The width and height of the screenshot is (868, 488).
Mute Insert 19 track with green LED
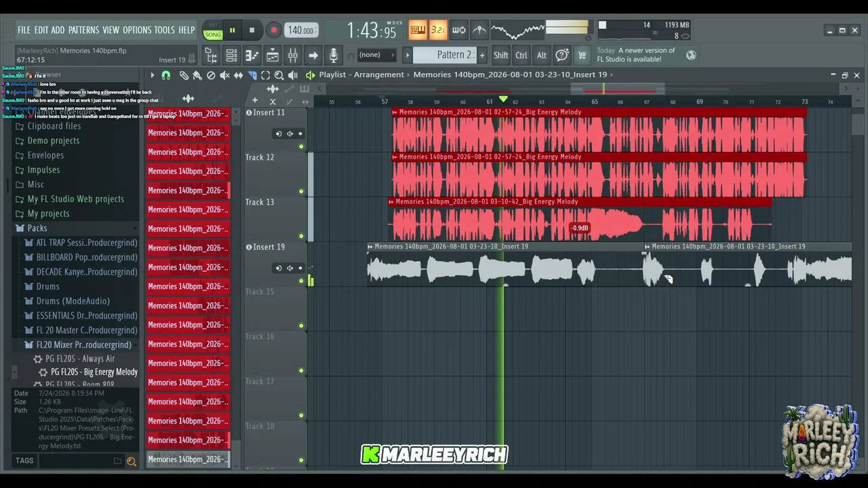click(302, 281)
